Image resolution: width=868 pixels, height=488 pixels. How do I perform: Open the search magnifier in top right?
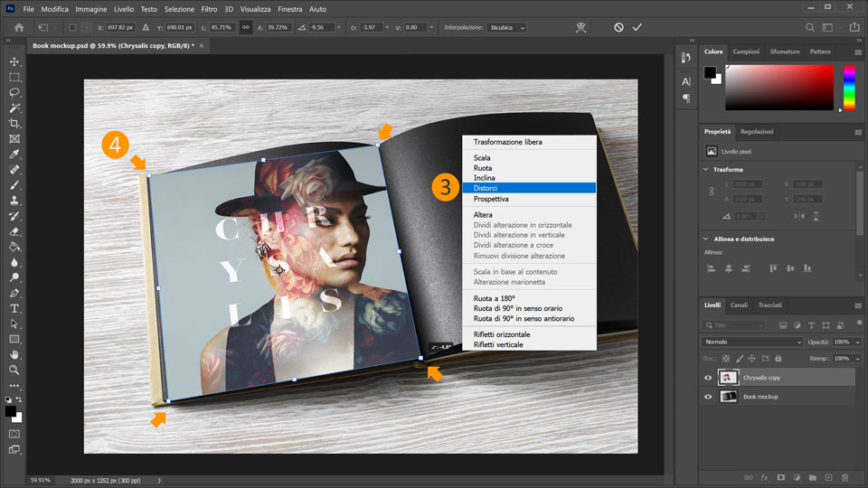click(x=810, y=27)
